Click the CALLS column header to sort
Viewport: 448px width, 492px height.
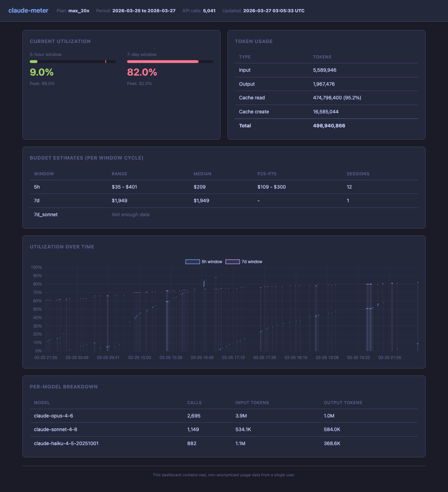point(195,403)
